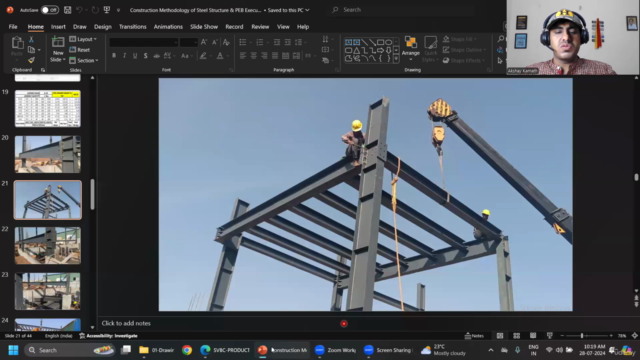
Task: Clear all formatting icon
Action: pyautogui.click(x=226, y=42)
